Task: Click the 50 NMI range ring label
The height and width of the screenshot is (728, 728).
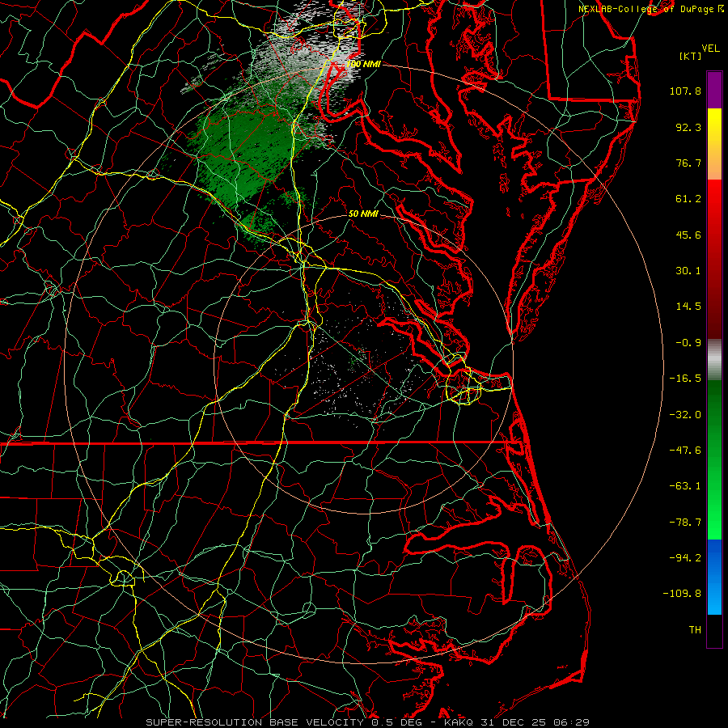Action: [x=363, y=214]
